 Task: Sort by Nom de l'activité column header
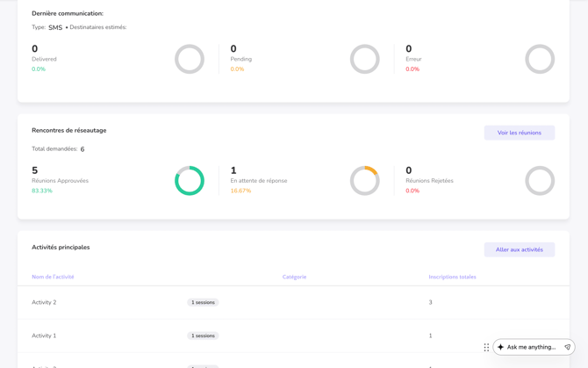point(53,277)
